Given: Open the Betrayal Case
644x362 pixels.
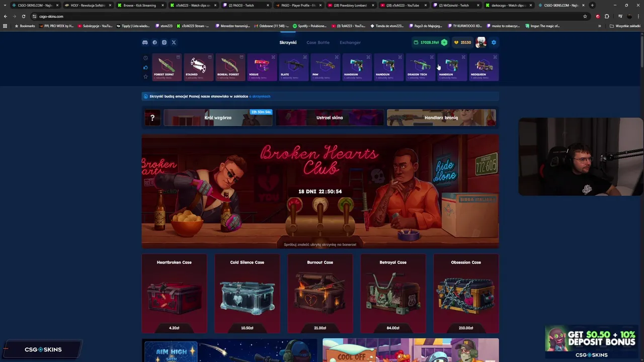Looking at the screenshot, I should coord(393,294).
